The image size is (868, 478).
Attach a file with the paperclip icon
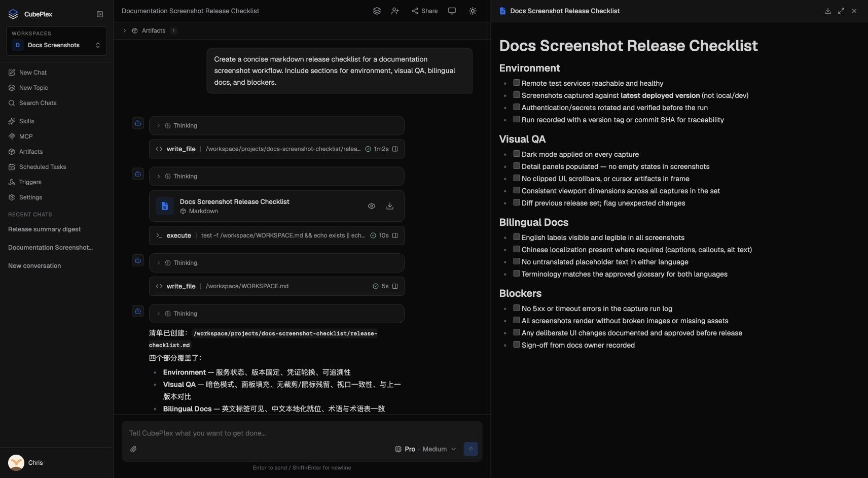point(133,449)
